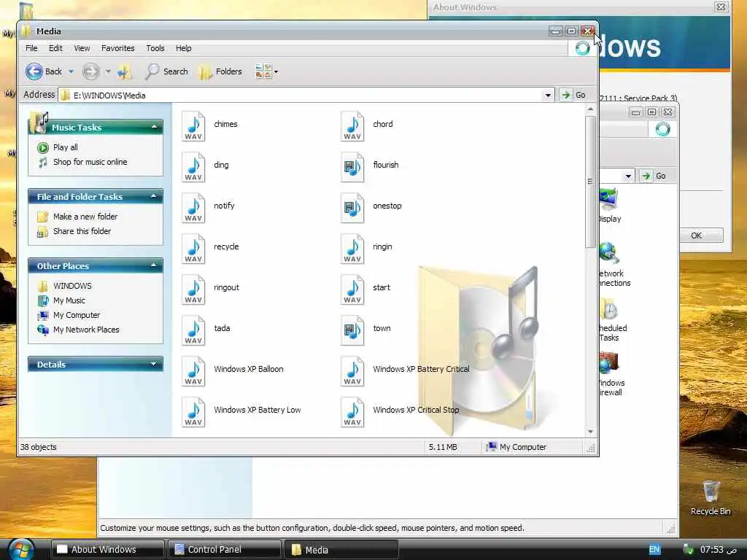Select the ringout WAV file icon

[x=193, y=290]
